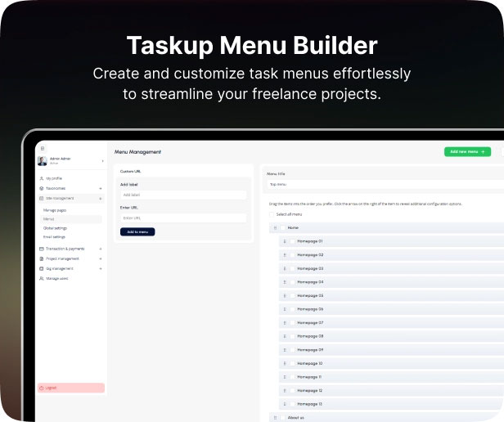
Task: Click the Homepage 11 drag handle
Action: (x=285, y=377)
